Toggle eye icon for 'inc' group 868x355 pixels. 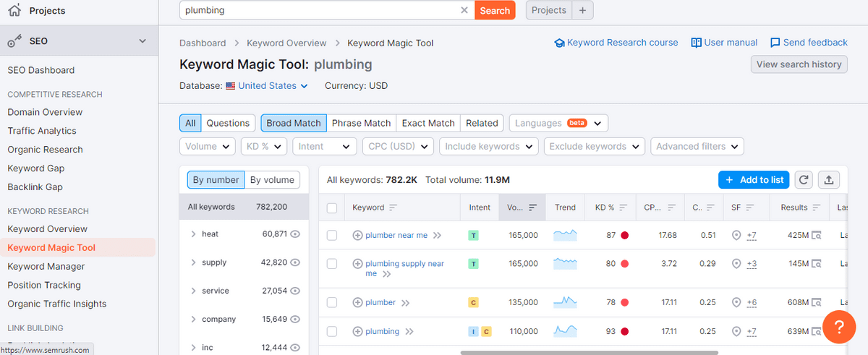click(x=295, y=348)
